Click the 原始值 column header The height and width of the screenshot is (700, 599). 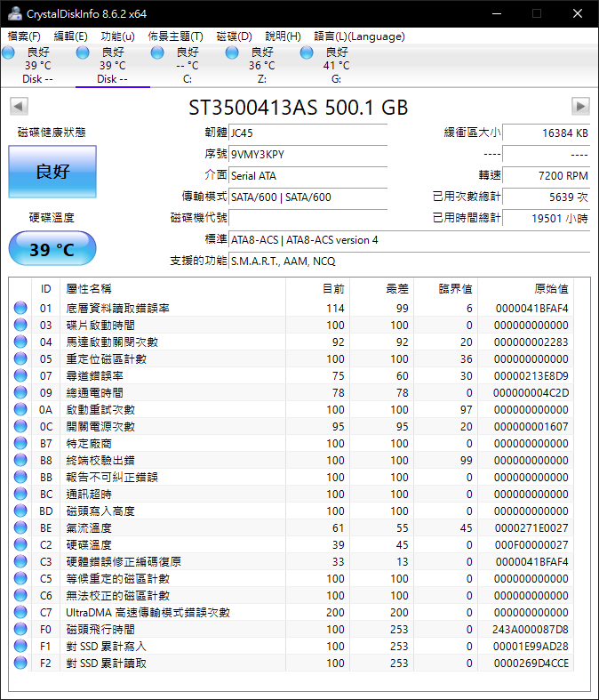pyautogui.click(x=526, y=289)
